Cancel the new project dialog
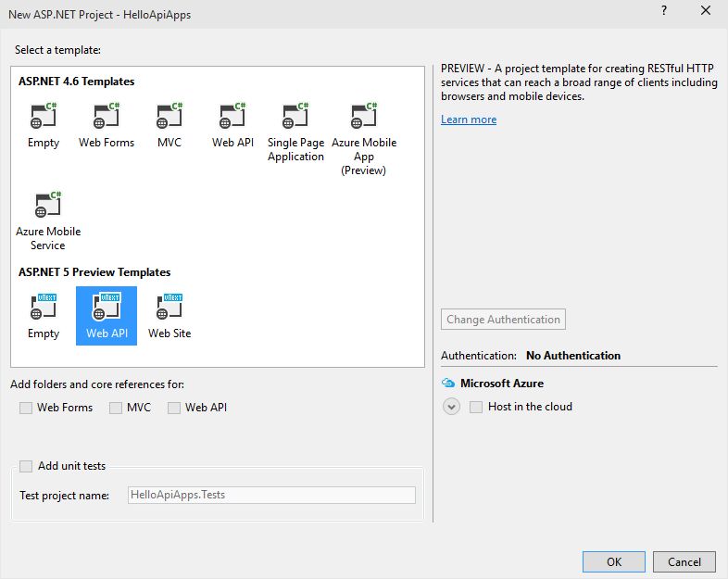Viewport: 728px width, 579px height. pyautogui.click(x=684, y=561)
